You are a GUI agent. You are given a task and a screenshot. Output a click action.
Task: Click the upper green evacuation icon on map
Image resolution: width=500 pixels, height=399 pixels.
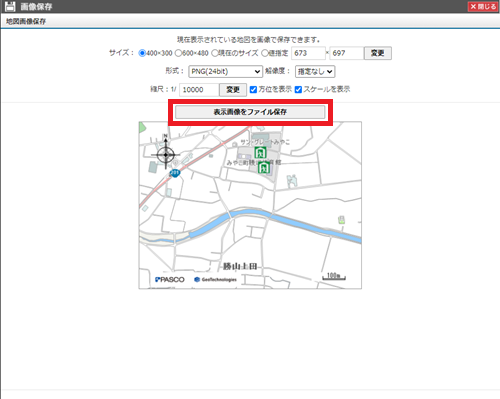[x=260, y=152]
